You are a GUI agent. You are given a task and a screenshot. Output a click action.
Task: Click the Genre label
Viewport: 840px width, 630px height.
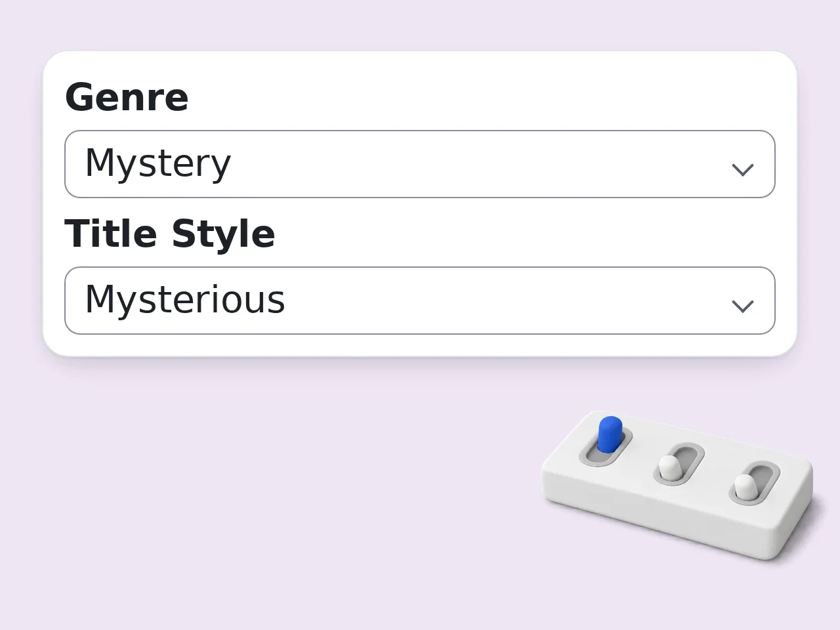(x=127, y=97)
